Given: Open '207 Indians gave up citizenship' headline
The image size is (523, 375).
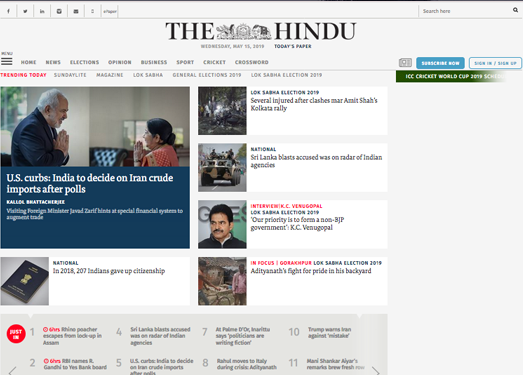Looking at the screenshot, I should [x=109, y=271].
